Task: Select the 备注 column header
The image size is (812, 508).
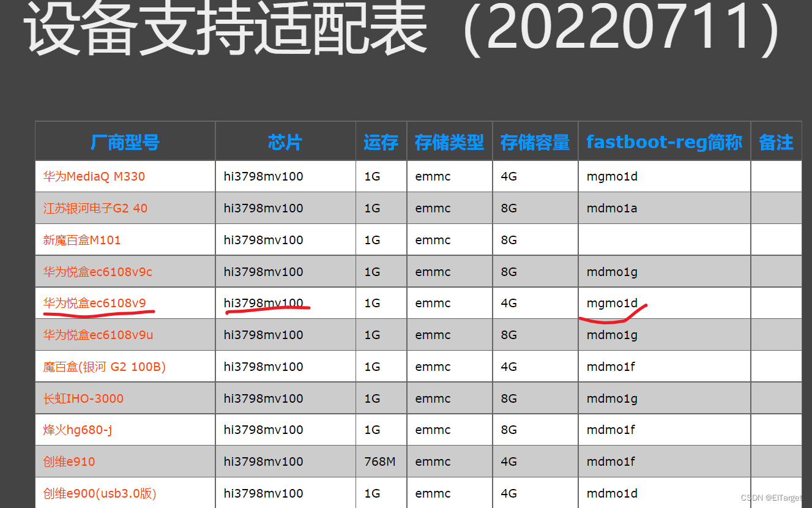Action: click(x=776, y=143)
